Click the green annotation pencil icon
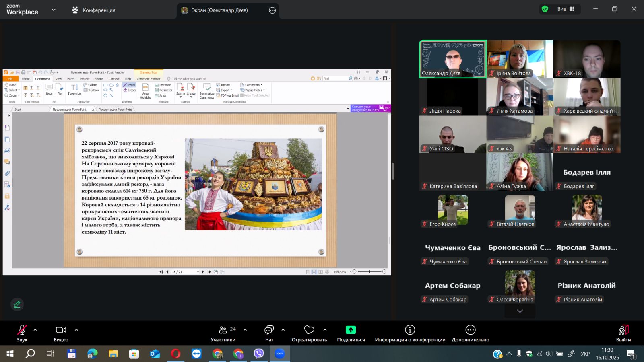Screen dimensions: 644x362 (x=17, y=304)
